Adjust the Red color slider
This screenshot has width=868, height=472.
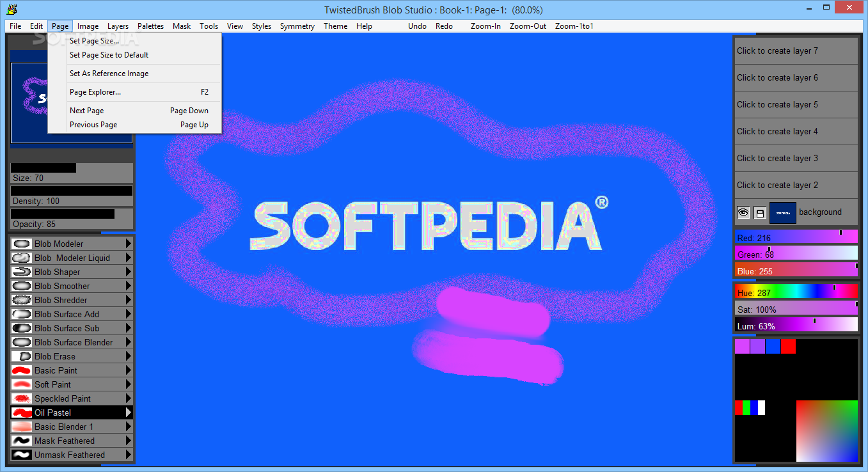pos(796,237)
